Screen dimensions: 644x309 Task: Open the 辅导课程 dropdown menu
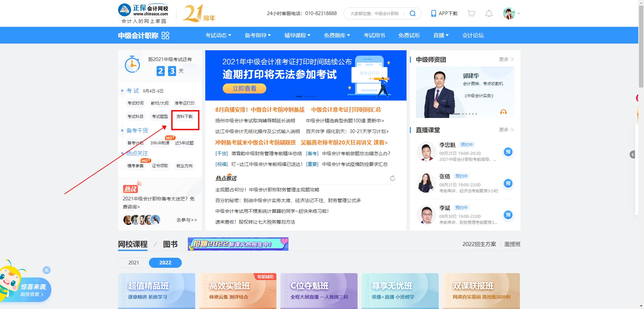click(297, 35)
